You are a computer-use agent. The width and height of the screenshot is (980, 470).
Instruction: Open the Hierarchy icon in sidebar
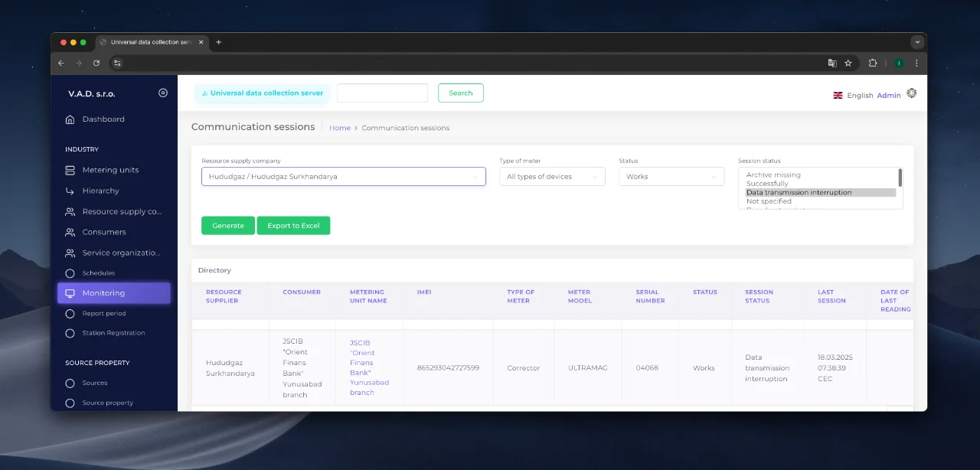pyautogui.click(x=70, y=191)
